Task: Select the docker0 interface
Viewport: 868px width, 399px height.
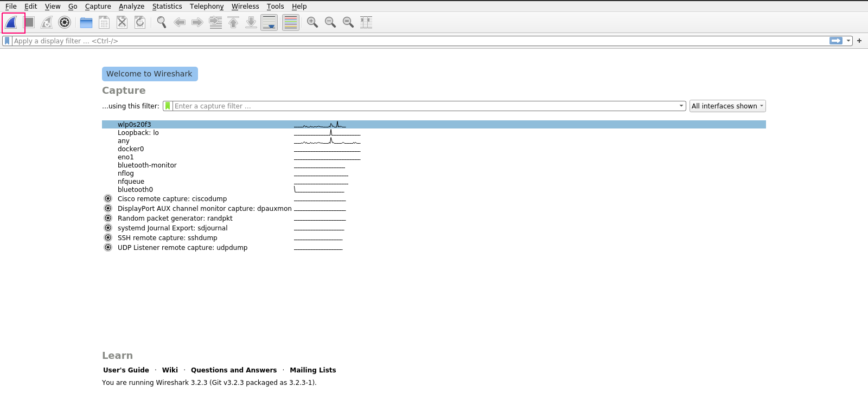Action: (434, 149)
